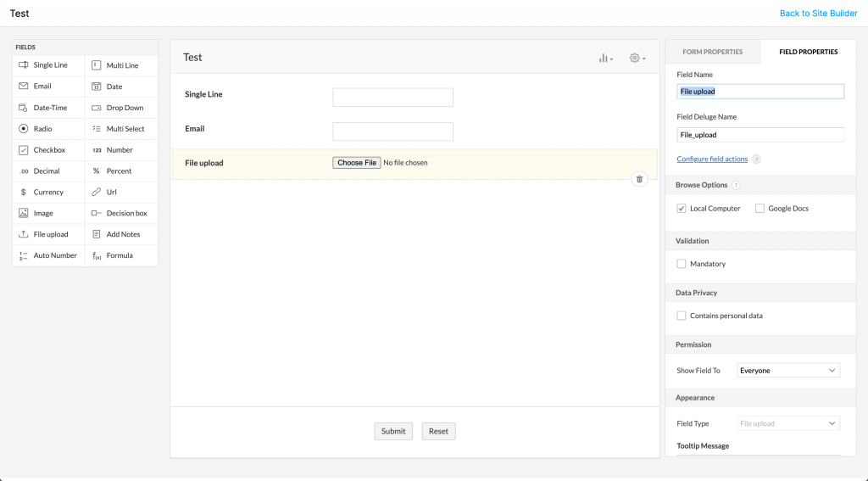
Task: Click the help icon beside Configure field actions
Action: (x=756, y=159)
